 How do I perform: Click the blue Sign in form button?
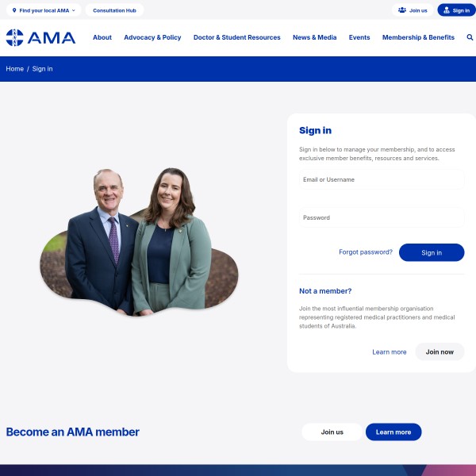432,252
